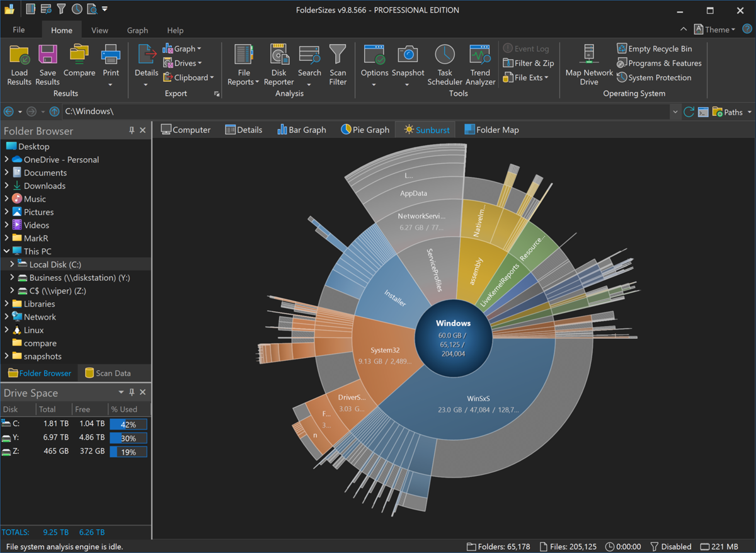Open the Computer view tab

click(x=186, y=130)
